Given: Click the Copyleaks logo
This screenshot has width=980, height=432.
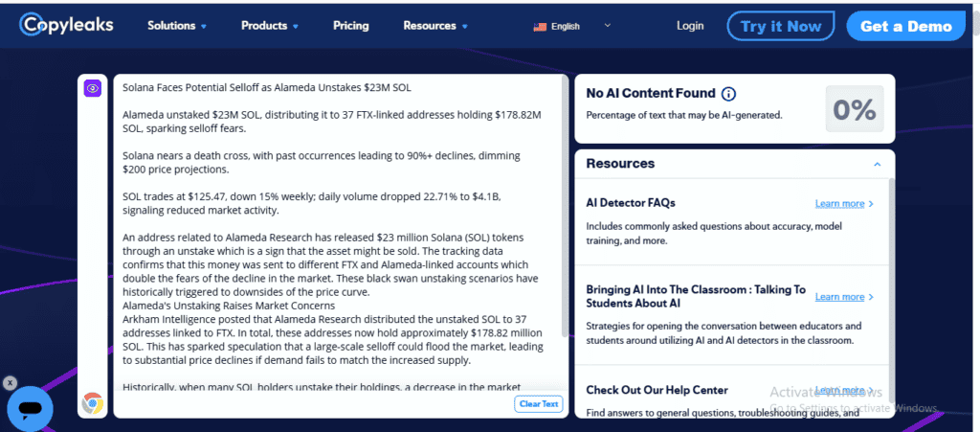Looking at the screenshot, I should click(66, 25).
